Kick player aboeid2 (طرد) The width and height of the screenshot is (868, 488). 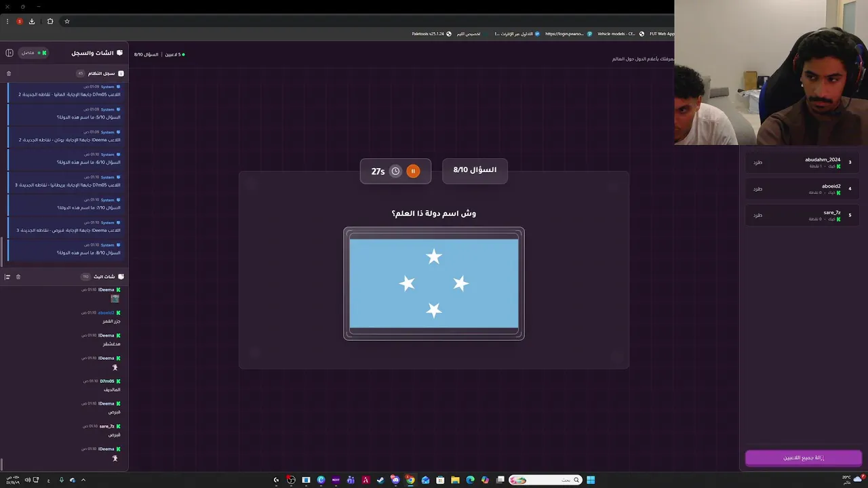[757, 189]
